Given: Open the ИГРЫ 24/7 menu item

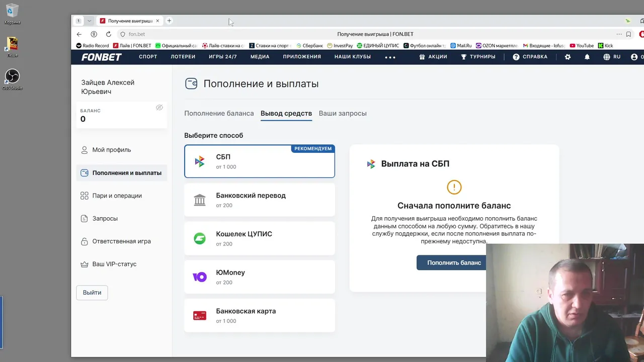Looking at the screenshot, I should pos(223,57).
